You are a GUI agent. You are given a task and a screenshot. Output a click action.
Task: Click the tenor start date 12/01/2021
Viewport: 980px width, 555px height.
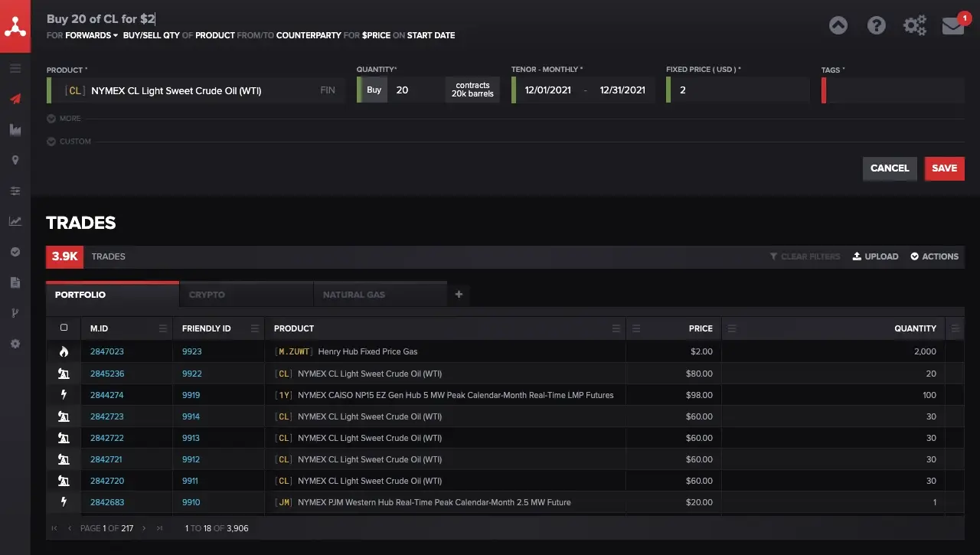click(548, 90)
